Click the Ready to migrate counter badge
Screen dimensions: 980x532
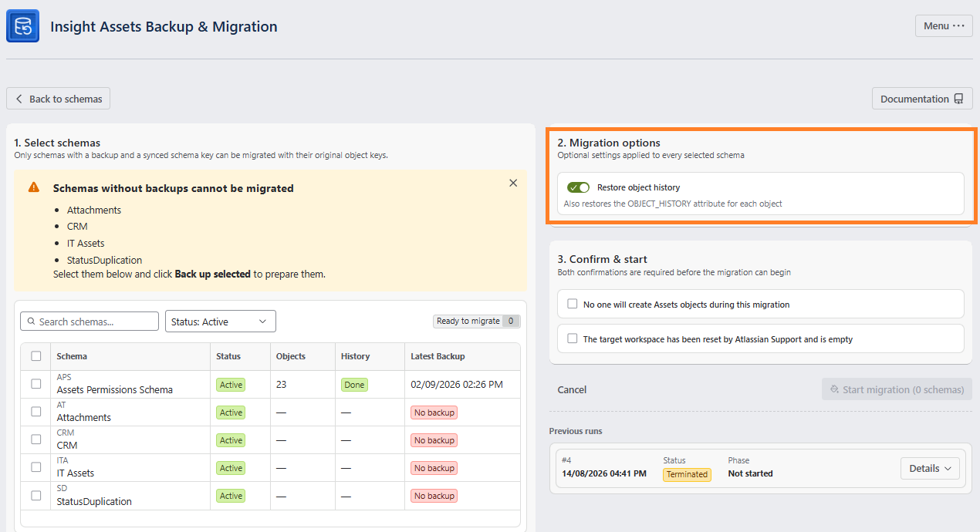click(x=477, y=322)
